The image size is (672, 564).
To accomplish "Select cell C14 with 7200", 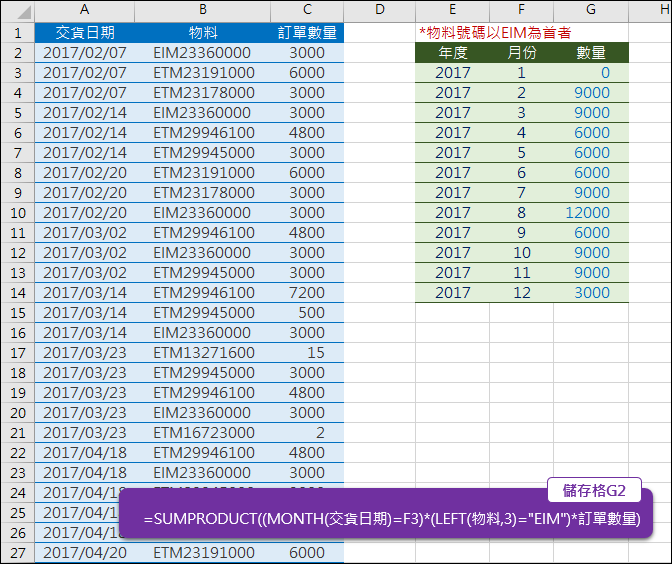I will tap(307, 293).
